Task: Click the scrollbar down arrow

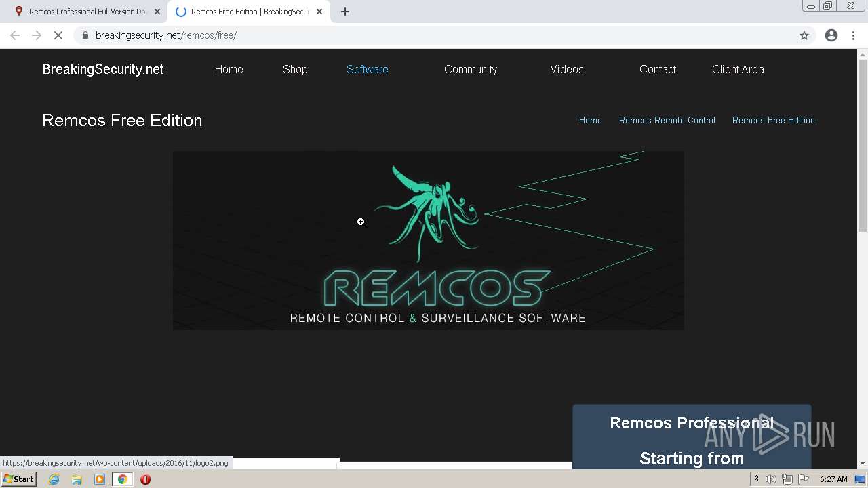Action: 863,464
